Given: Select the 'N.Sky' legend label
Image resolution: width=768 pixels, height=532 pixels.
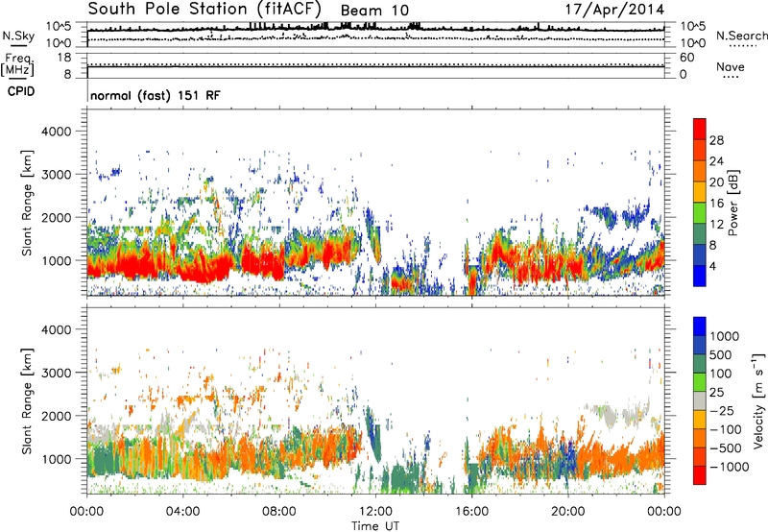Looking at the screenshot, I should [x=18, y=36].
